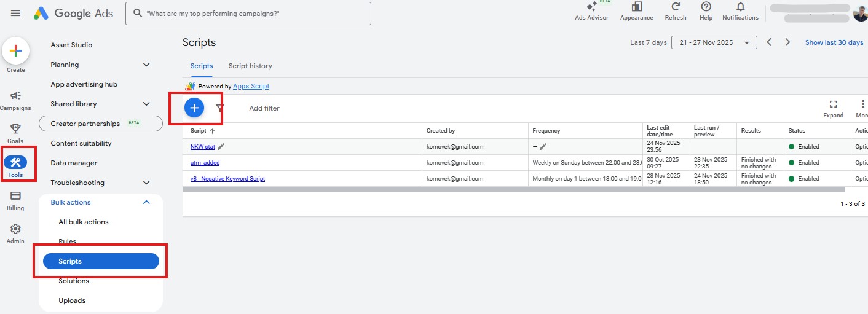The width and height of the screenshot is (868, 314).
Task: Edit NKW stat name pencil icon
Action: 221,146
